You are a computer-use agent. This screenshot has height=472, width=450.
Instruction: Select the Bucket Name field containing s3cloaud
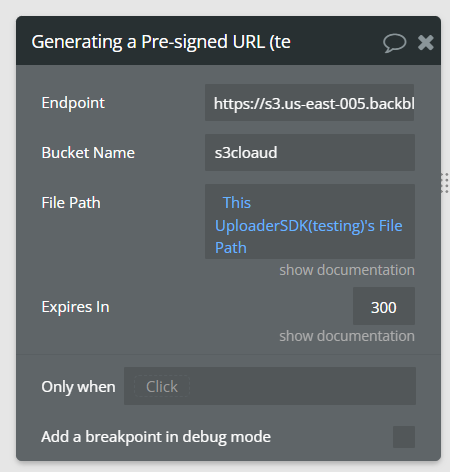click(310, 153)
